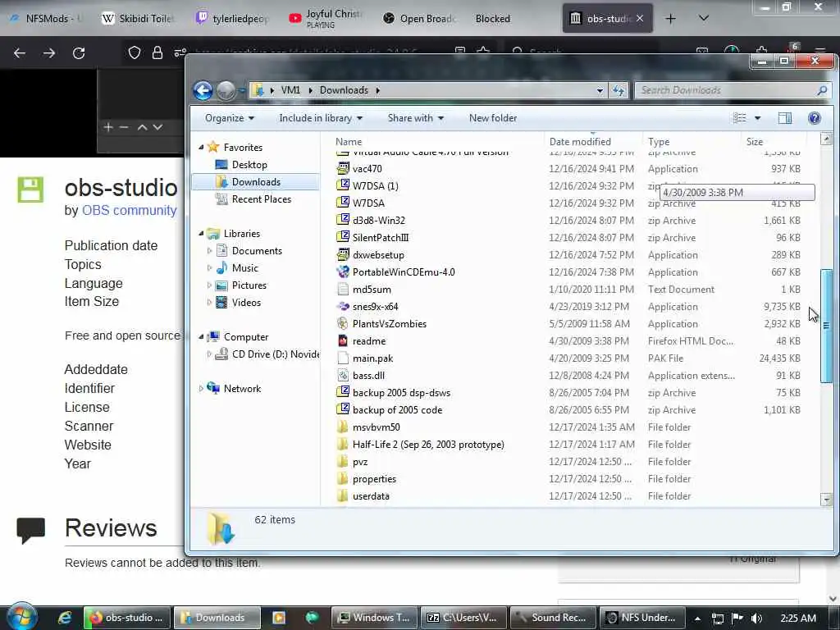This screenshot has width=840, height=630.
Task: Sort by the Name column header
Action: click(x=349, y=142)
